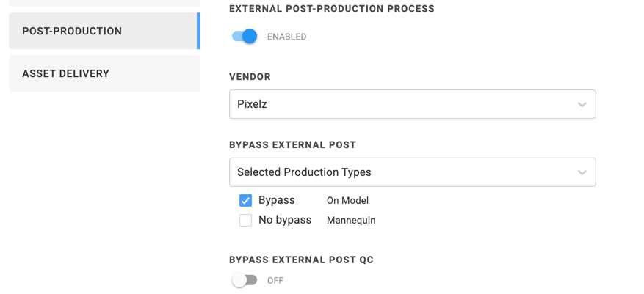Click the ENABLED label beside the toggle
644x294 pixels.
tap(287, 37)
